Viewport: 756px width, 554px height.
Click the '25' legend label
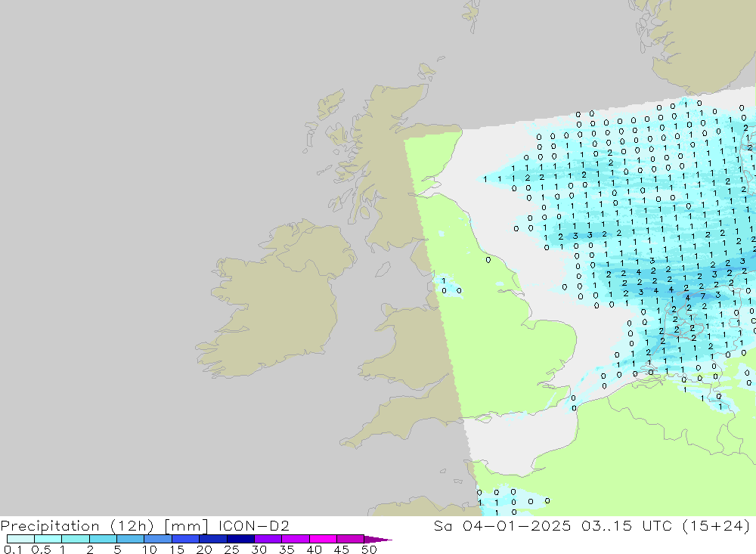point(231,549)
